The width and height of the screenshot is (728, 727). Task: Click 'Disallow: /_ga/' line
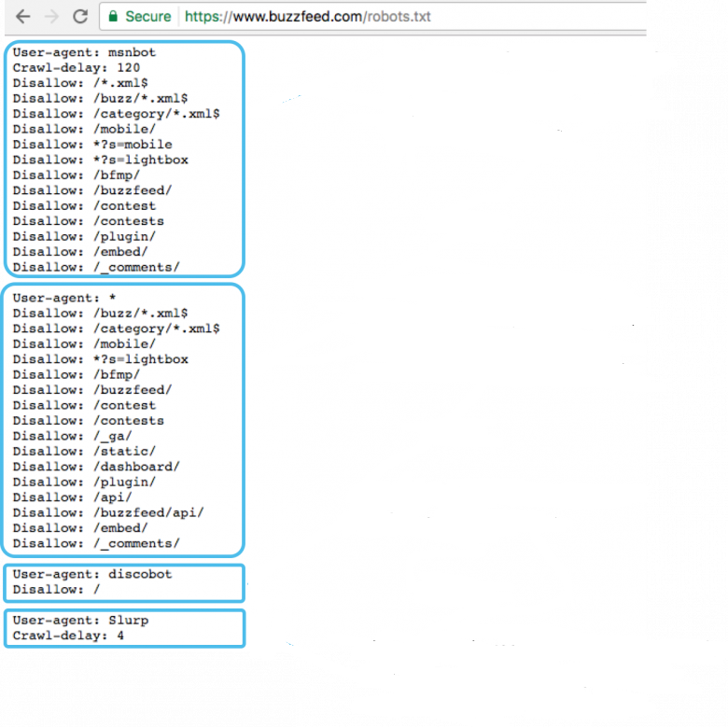[x=73, y=437]
